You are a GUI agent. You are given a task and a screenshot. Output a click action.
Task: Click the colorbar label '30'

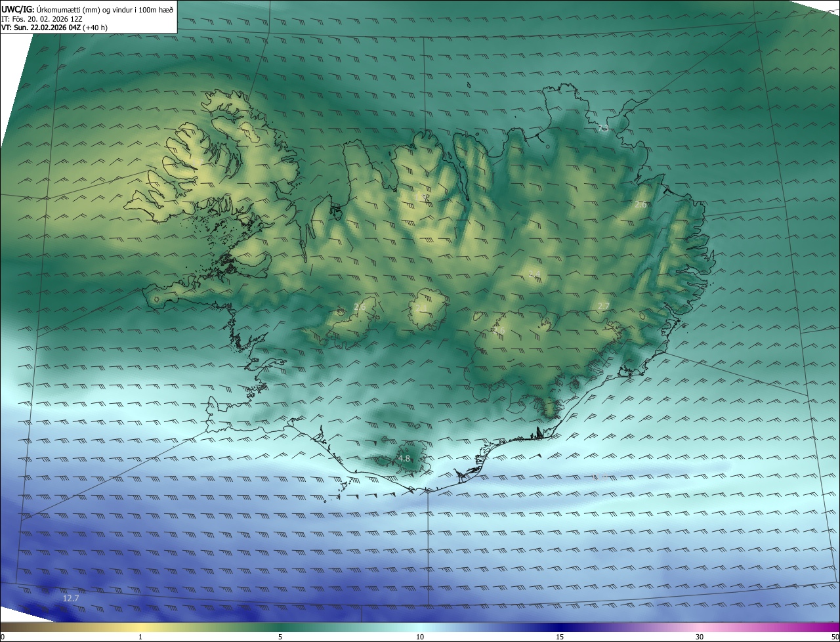pyautogui.click(x=700, y=637)
